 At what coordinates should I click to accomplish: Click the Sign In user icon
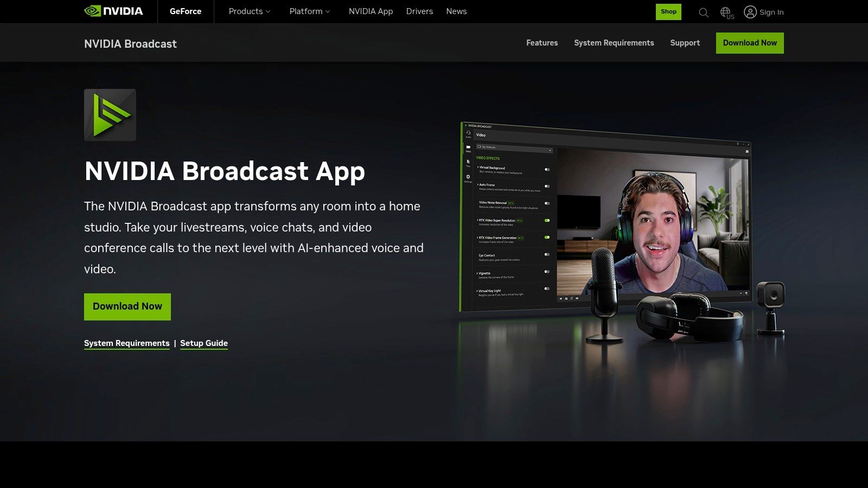coord(750,12)
